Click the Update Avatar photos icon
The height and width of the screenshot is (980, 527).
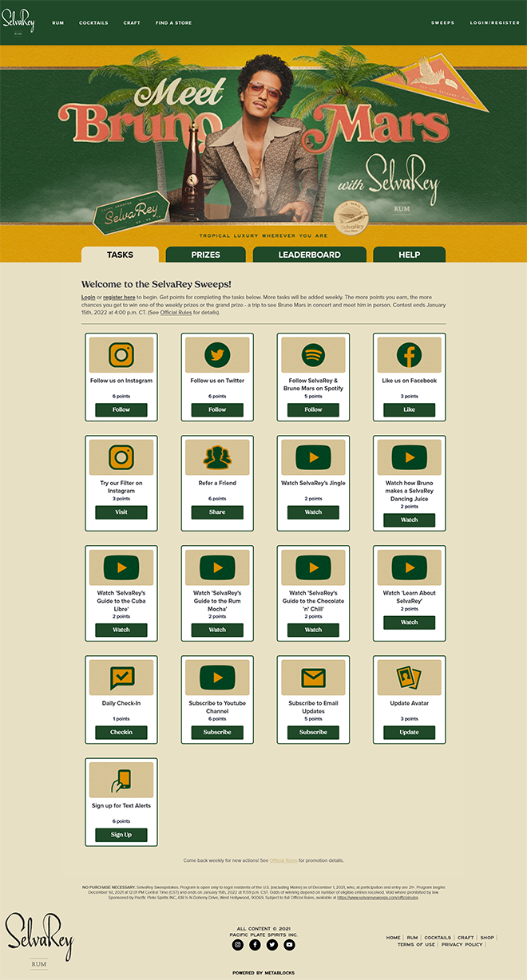(x=409, y=678)
